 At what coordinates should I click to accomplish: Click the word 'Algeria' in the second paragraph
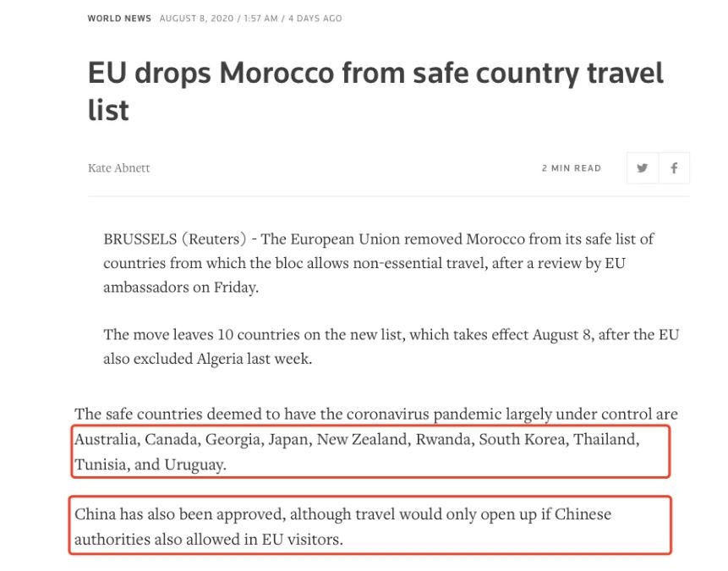pos(220,359)
